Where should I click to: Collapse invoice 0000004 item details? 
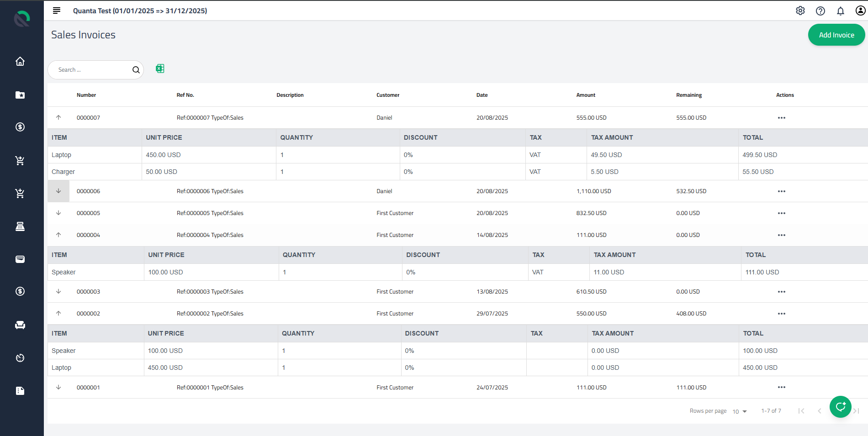pos(58,235)
